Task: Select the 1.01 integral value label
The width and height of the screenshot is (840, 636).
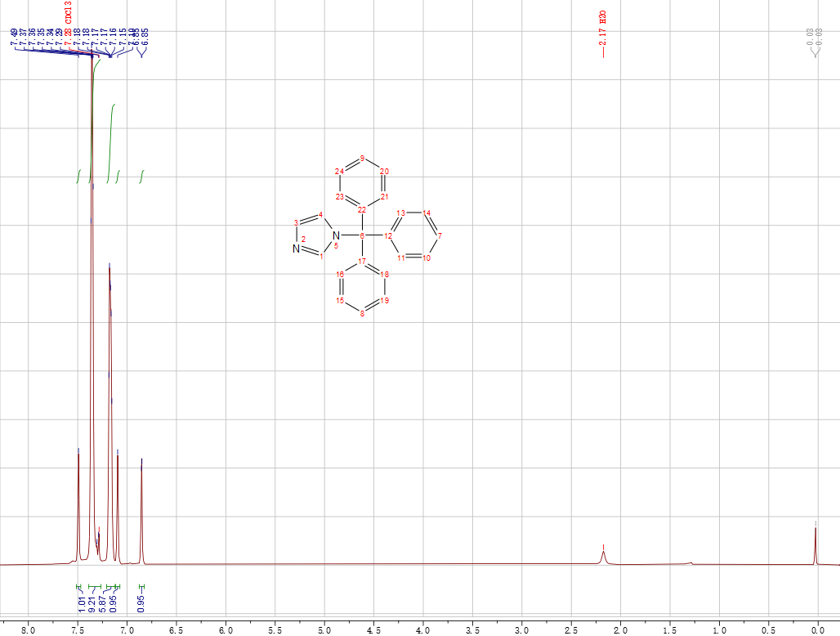Action: pyautogui.click(x=81, y=604)
